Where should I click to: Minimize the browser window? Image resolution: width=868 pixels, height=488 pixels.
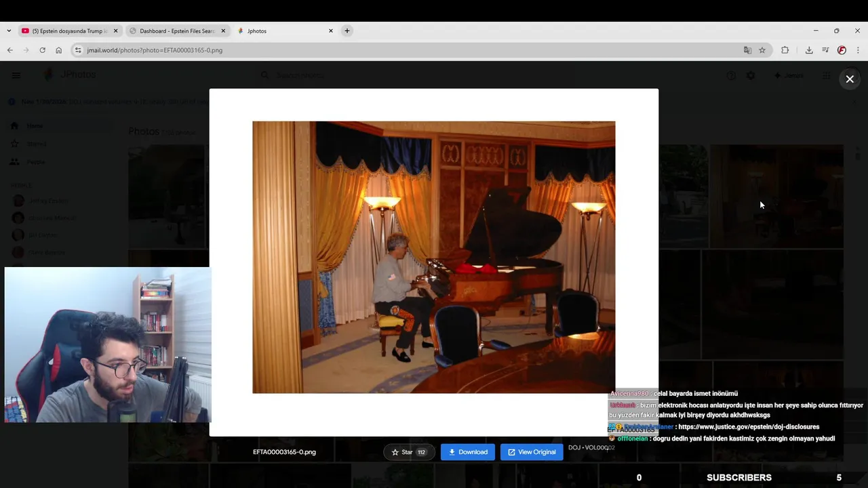(816, 30)
